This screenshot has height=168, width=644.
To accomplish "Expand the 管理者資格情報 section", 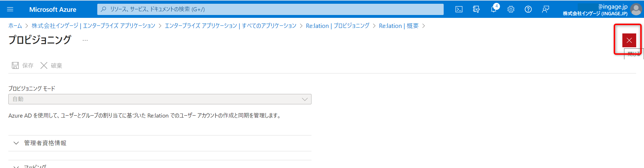I will pos(45,143).
